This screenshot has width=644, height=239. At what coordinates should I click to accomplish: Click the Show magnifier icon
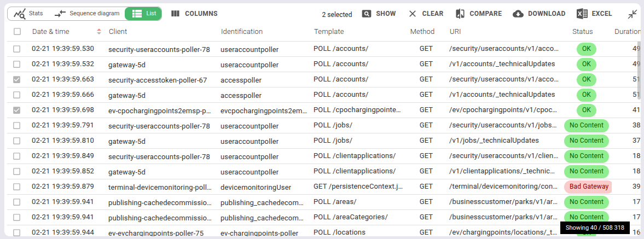pos(367,14)
